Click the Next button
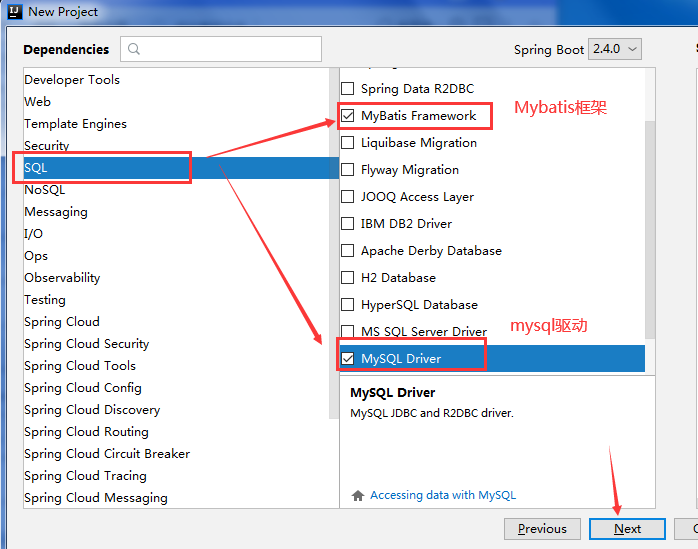This screenshot has height=549, width=698. 627,529
